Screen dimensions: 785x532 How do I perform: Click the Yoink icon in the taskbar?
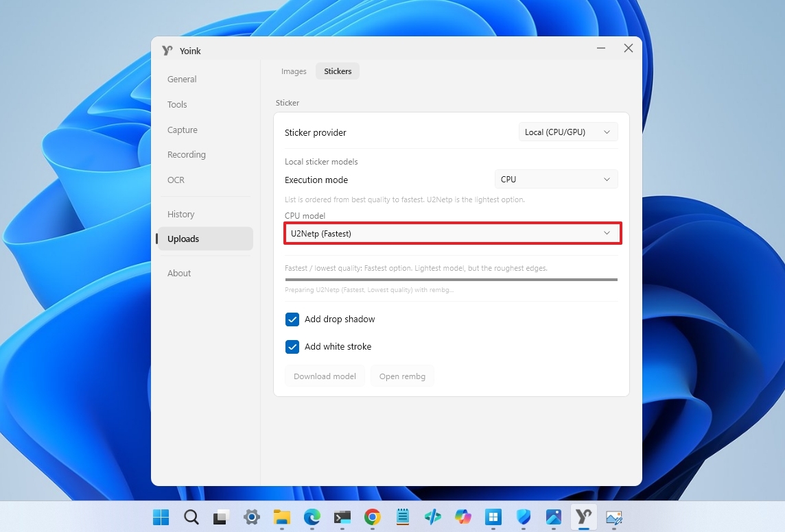(583, 517)
